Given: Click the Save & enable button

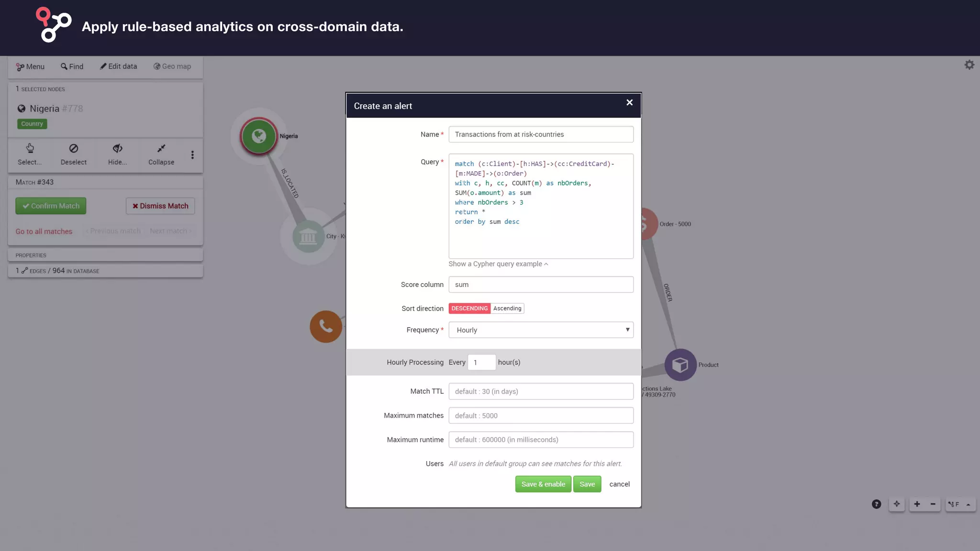Looking at the screenshot, I should (x=543, y=484).
